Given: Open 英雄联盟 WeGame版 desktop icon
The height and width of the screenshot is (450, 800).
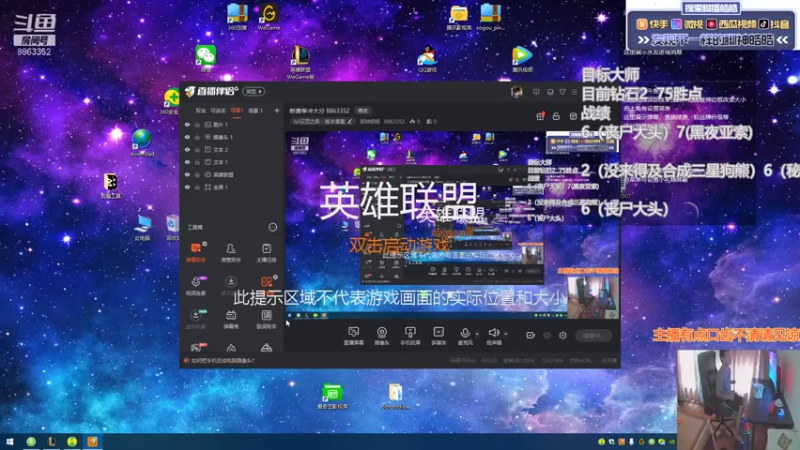Looking at the screenshot, I should pyautogui.click(x=301, y=62).
